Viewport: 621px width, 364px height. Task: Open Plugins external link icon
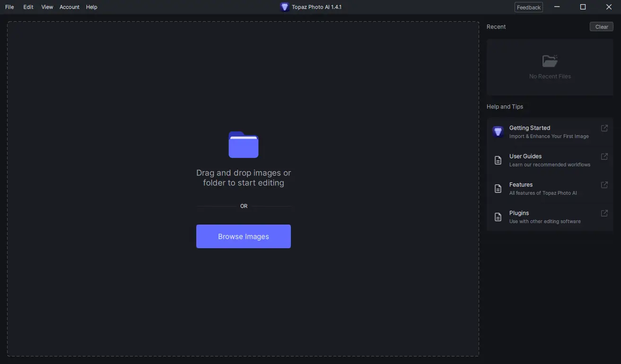point(604,213)
